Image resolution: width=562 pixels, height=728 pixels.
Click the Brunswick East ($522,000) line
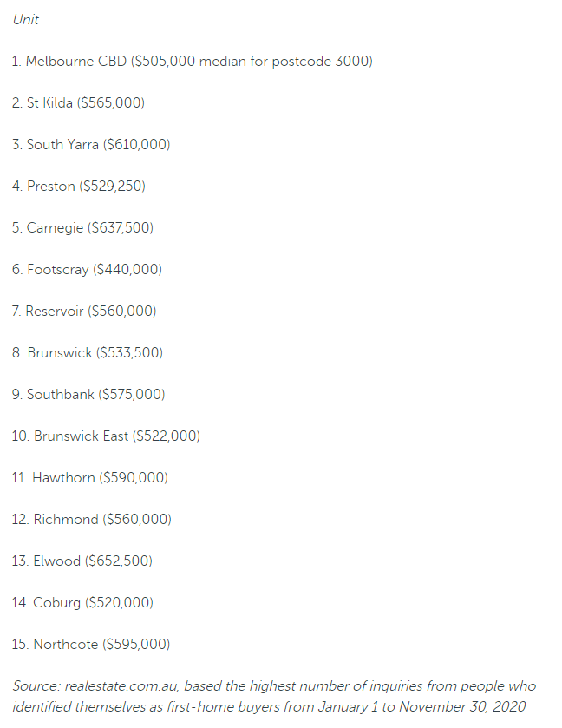coord(107,436)
